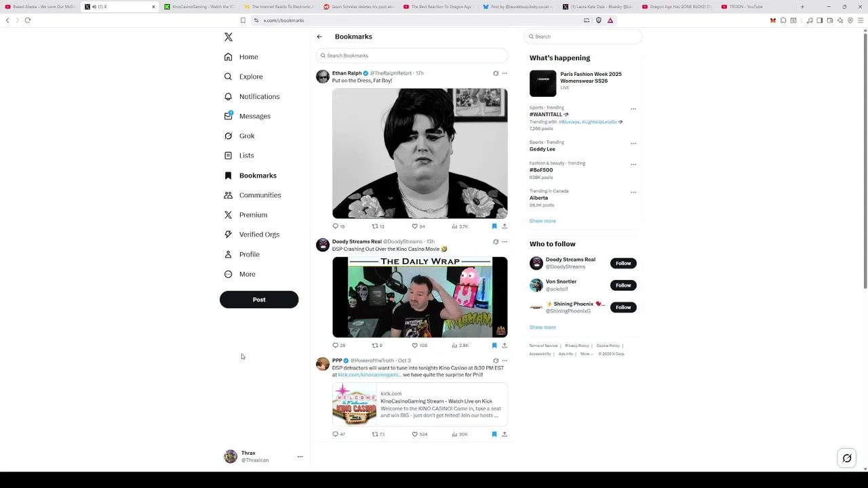
Task: Go back with the Bookmarks header arrow
Action: pyautogui.click(x=319, y=37)
